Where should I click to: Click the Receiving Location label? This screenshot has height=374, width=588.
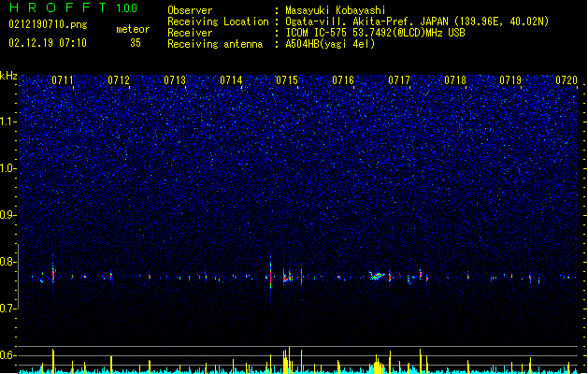pyautogui.click(x=218, y=22)
